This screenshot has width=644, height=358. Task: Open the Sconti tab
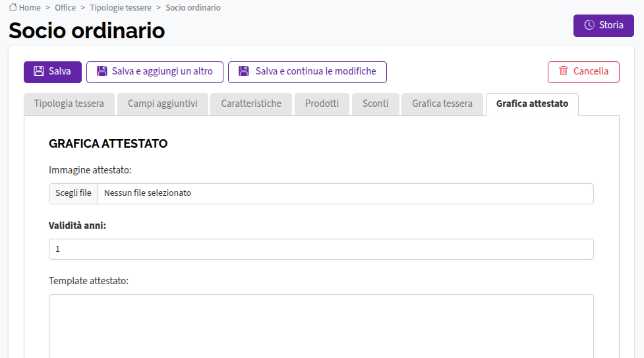click(x=376, y=104)
